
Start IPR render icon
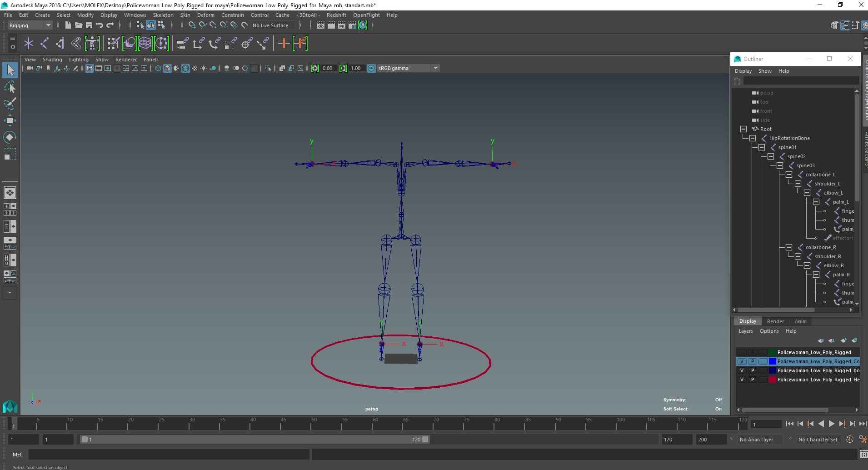pyautogui.click(x=342, y=25)
